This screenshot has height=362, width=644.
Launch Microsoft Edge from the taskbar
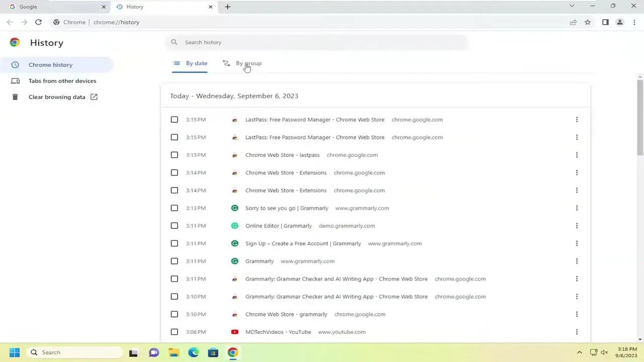pos(193,352)
